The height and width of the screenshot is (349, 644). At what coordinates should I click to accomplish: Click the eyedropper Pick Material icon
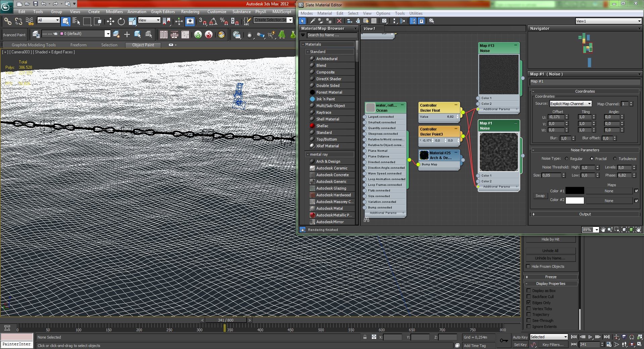312,21
